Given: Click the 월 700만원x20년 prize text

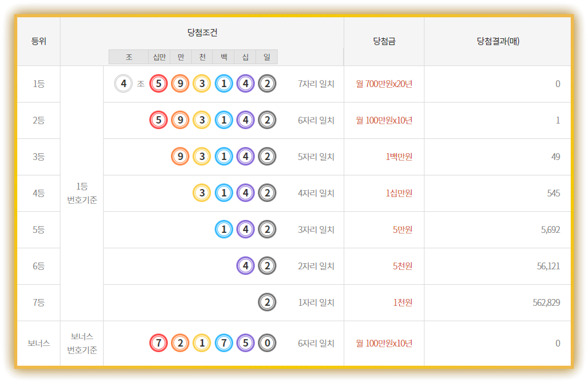Looking at the screenshot, I should pyautogui.click(x=384, y=84).
